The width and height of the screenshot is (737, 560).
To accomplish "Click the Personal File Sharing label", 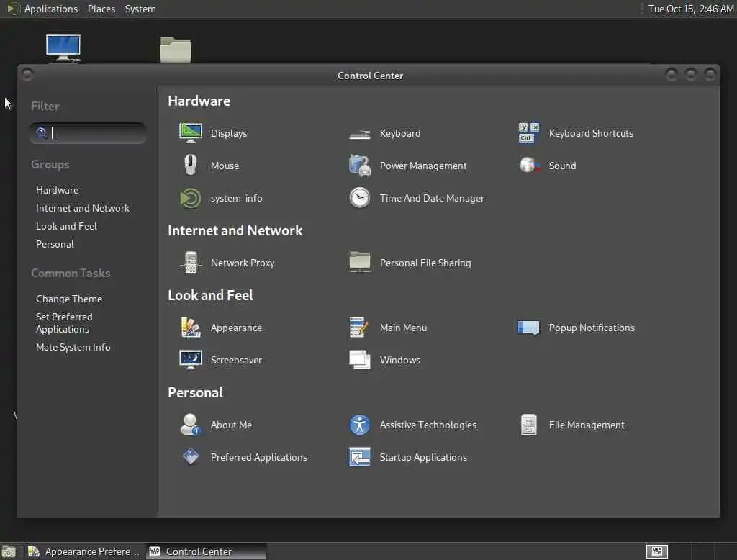I will (425, 263).
